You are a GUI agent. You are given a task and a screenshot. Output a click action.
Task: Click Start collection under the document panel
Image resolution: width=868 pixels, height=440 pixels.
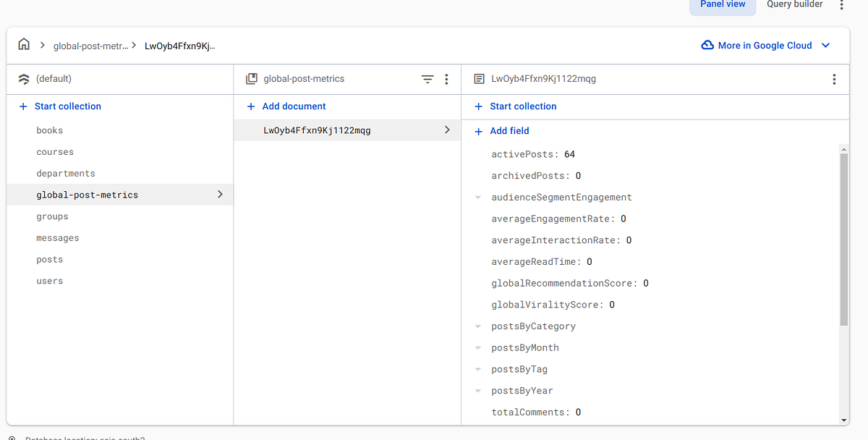coord(522,106)
